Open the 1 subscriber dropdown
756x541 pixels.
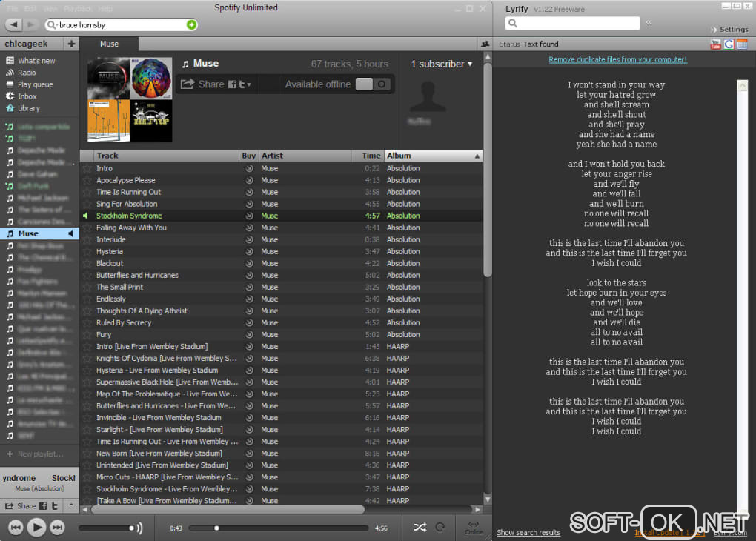click(x=442, y=64)
